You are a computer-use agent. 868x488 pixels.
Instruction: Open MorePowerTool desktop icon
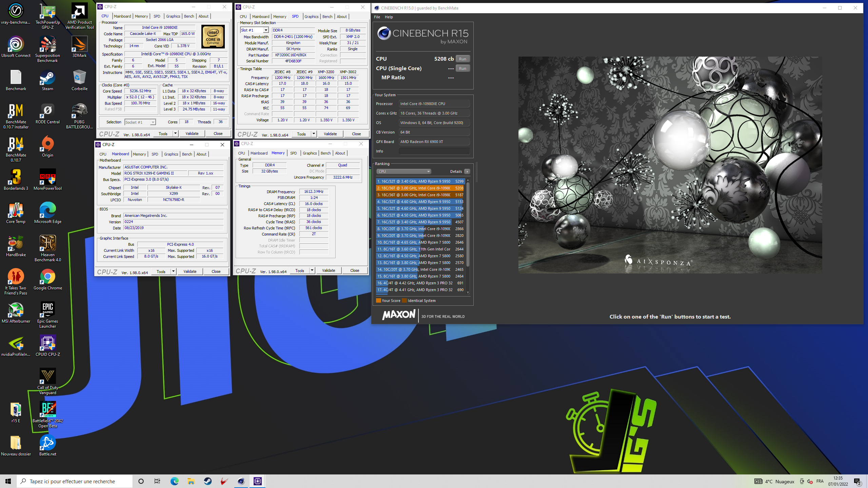coord(47,180)
